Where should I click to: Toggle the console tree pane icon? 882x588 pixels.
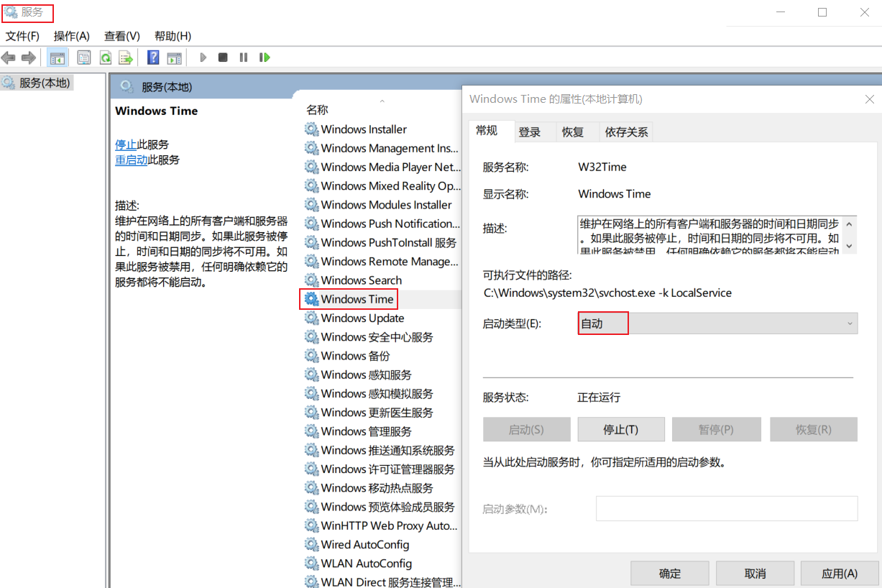(58, 58)
